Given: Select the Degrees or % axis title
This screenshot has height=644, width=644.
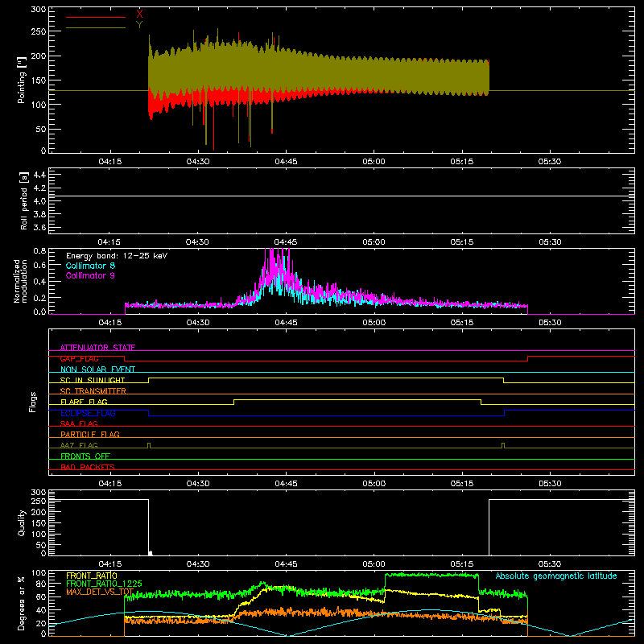Looking at the screenshot, I should click(x=22, y=603).
